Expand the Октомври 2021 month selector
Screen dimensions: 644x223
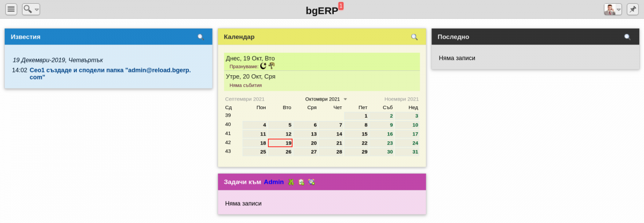point(326,99)
